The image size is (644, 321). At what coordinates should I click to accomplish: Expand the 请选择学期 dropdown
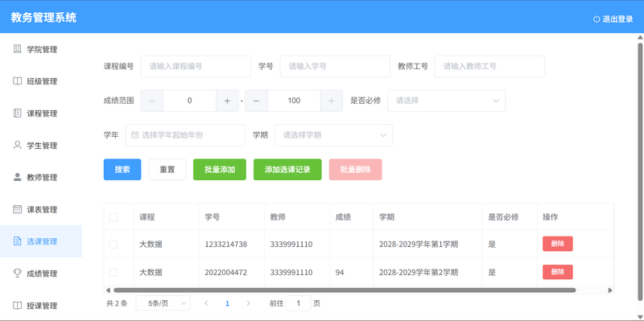click(333, 135)
